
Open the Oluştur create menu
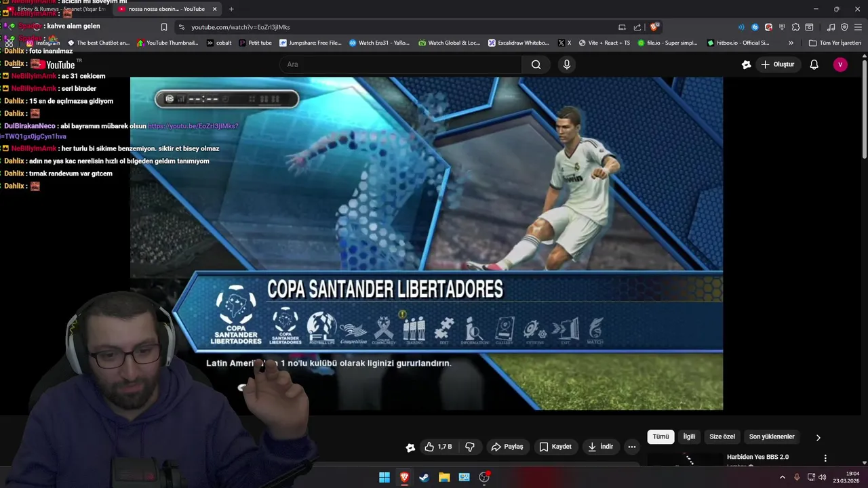777,64
